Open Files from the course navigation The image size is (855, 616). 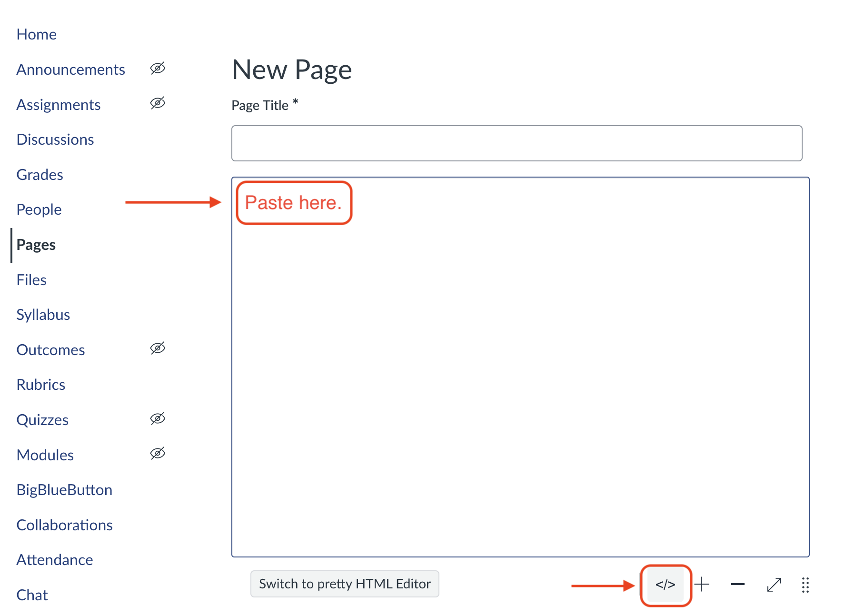[31, 280]
